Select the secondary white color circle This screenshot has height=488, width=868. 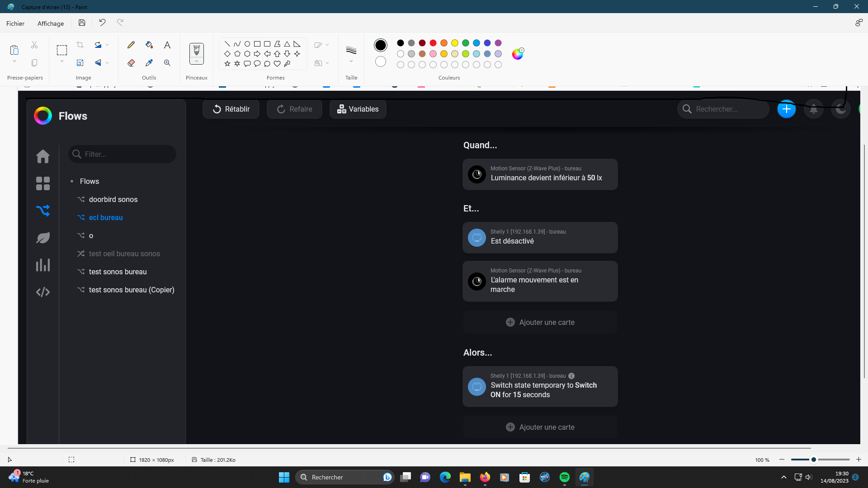pos(381,61)
